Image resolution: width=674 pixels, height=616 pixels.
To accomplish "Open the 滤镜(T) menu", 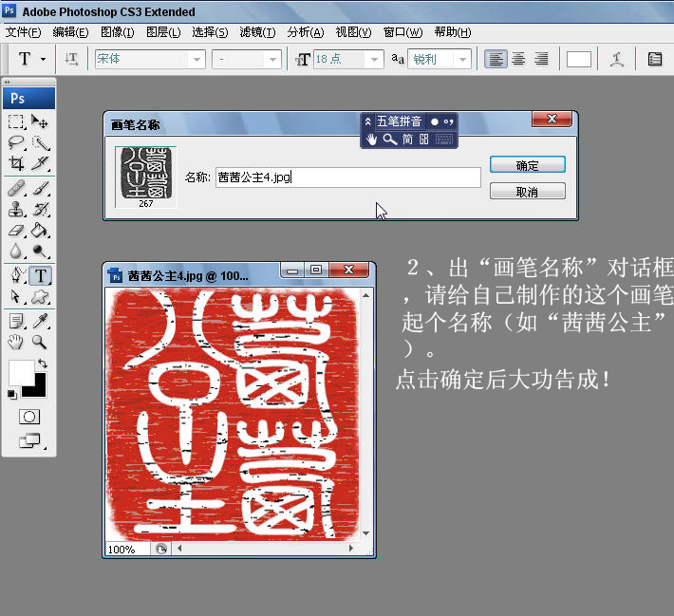I will 257,32.
